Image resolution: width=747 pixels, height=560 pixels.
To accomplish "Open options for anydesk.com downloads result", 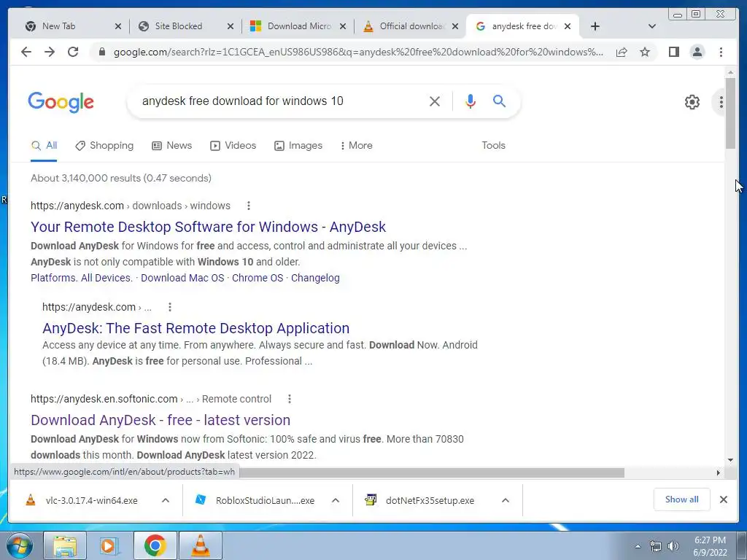I will 248,206.
